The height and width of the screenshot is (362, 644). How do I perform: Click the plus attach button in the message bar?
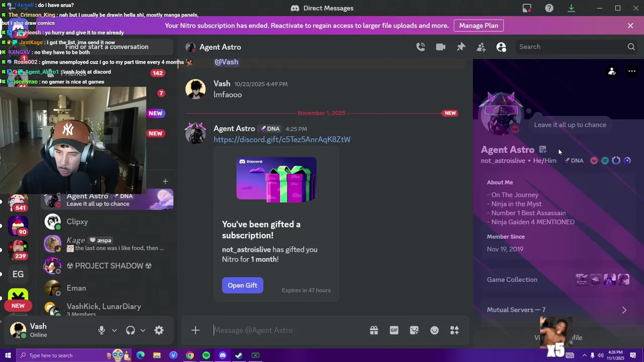(195, 330)
